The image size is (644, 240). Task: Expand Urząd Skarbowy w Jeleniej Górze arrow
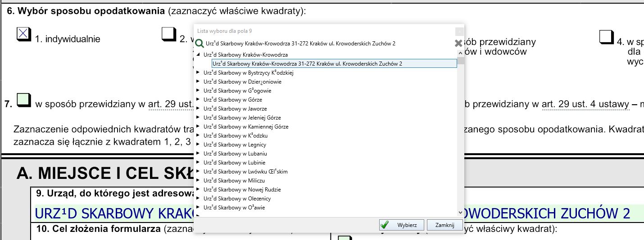coord(198,118)
